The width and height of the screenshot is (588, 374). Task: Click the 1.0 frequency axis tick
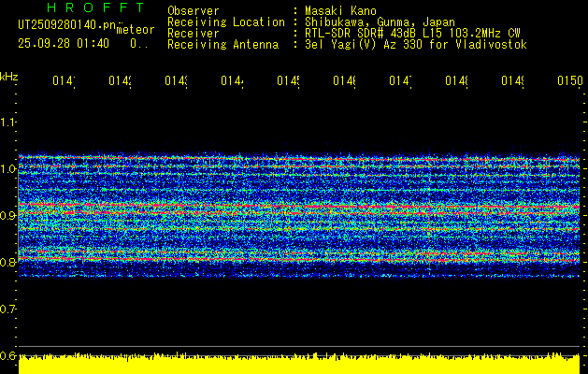[x=8, y=169]
